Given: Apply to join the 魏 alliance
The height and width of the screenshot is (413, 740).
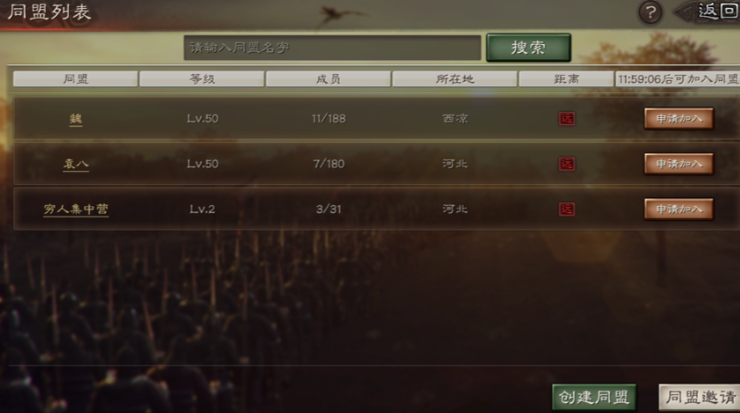Looking at the screenshot, I should coord(679,118).
